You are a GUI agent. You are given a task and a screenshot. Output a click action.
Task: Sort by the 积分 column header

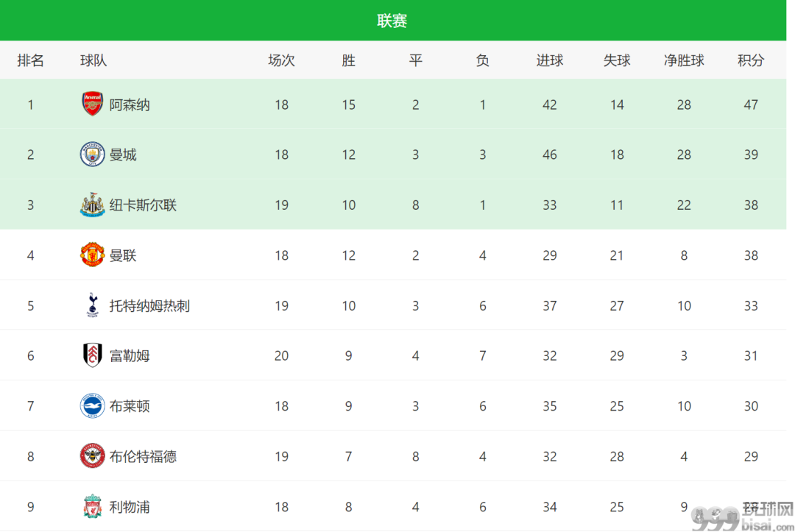(x=751, y=60)
